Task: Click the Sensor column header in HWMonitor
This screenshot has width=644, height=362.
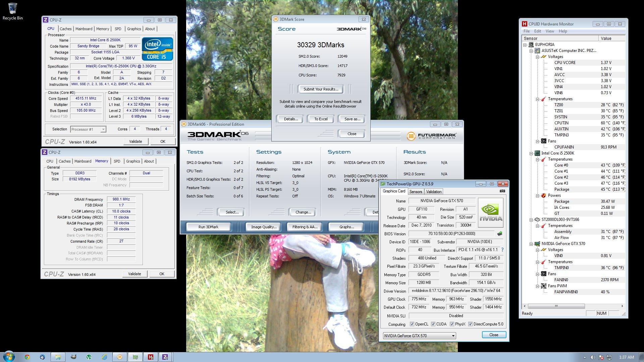Action: point(560,38)
